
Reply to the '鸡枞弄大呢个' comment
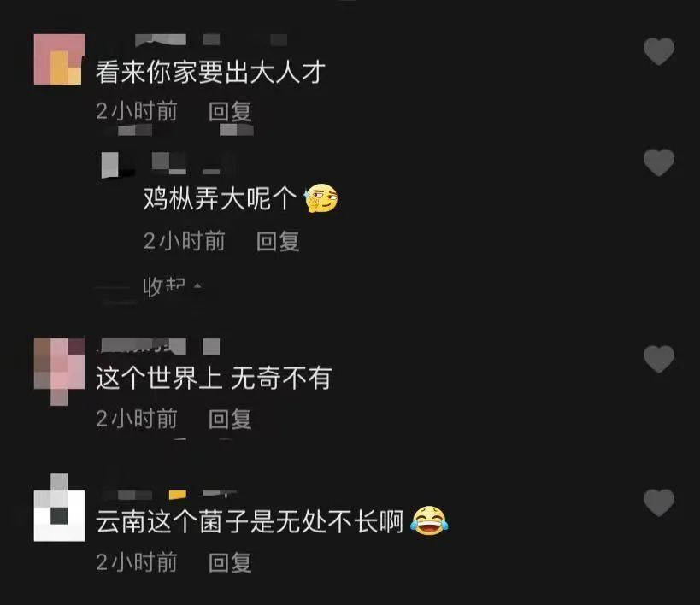278,241
